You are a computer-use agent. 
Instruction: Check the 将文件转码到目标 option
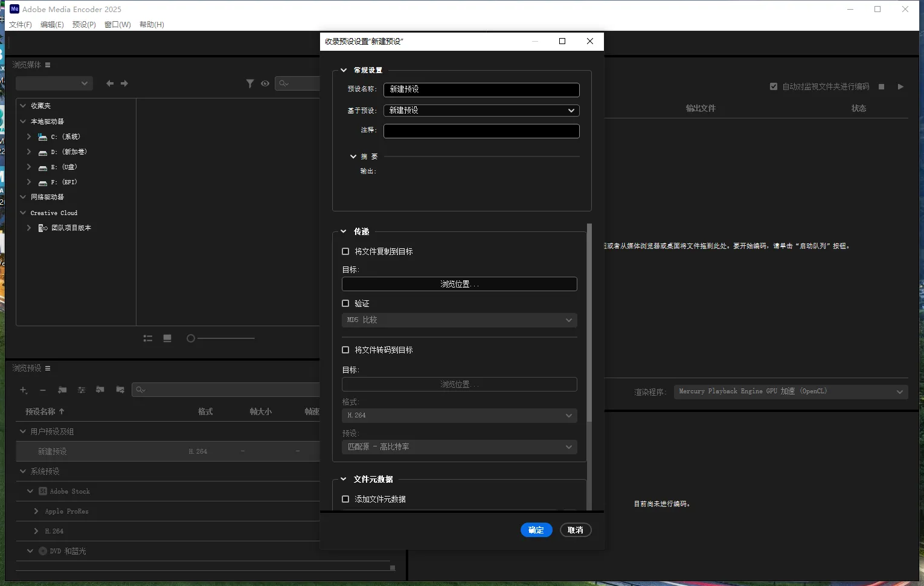(x=345, y=350)
